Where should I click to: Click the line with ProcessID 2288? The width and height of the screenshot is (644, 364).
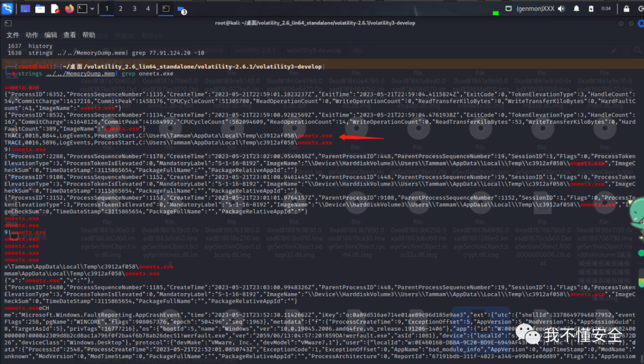320,163
